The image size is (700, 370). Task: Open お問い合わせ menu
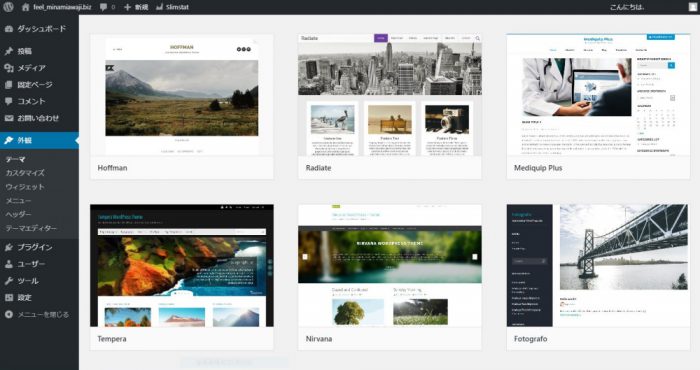39,118
